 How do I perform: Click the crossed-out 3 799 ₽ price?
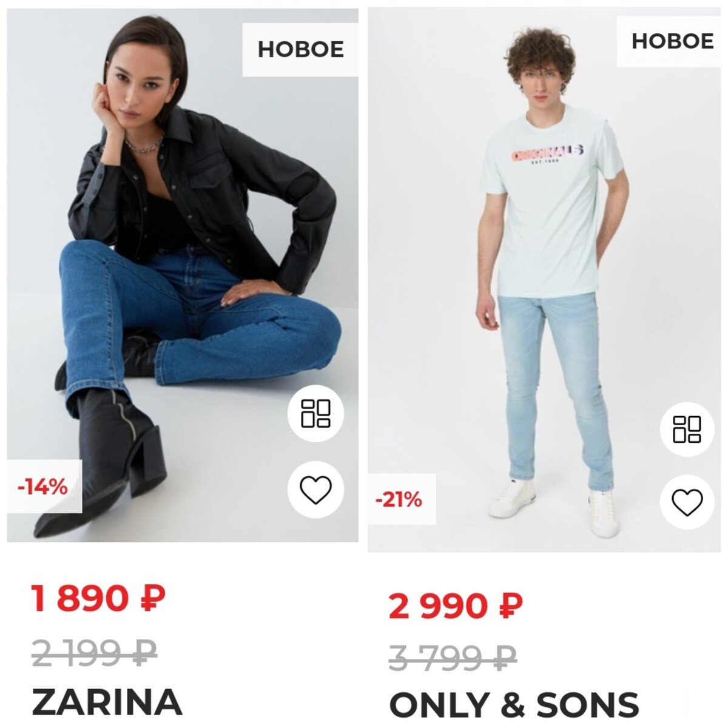tap(453, 658)
